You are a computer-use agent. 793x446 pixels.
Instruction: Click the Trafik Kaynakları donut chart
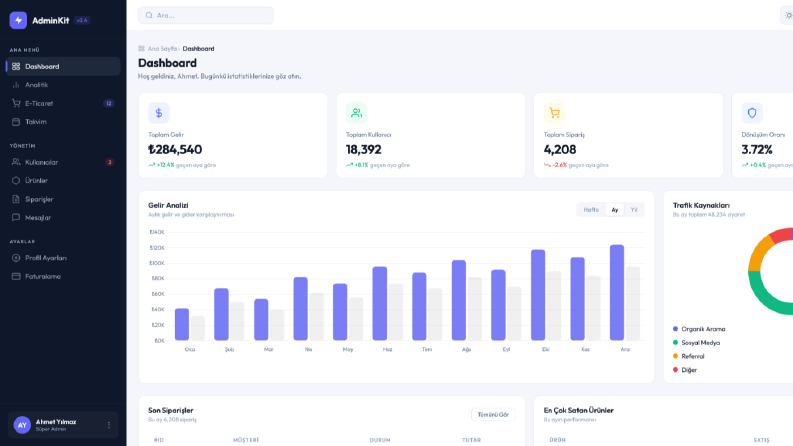click(x=771, y=271)
